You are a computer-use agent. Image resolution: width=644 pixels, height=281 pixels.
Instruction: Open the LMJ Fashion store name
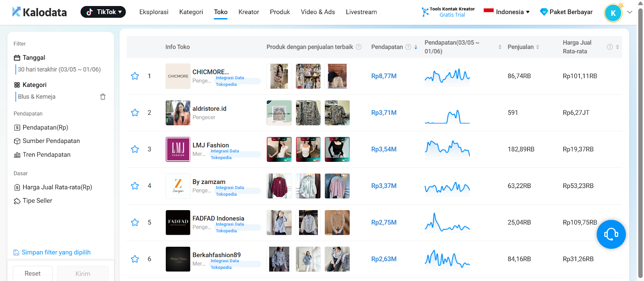point(211,145)
